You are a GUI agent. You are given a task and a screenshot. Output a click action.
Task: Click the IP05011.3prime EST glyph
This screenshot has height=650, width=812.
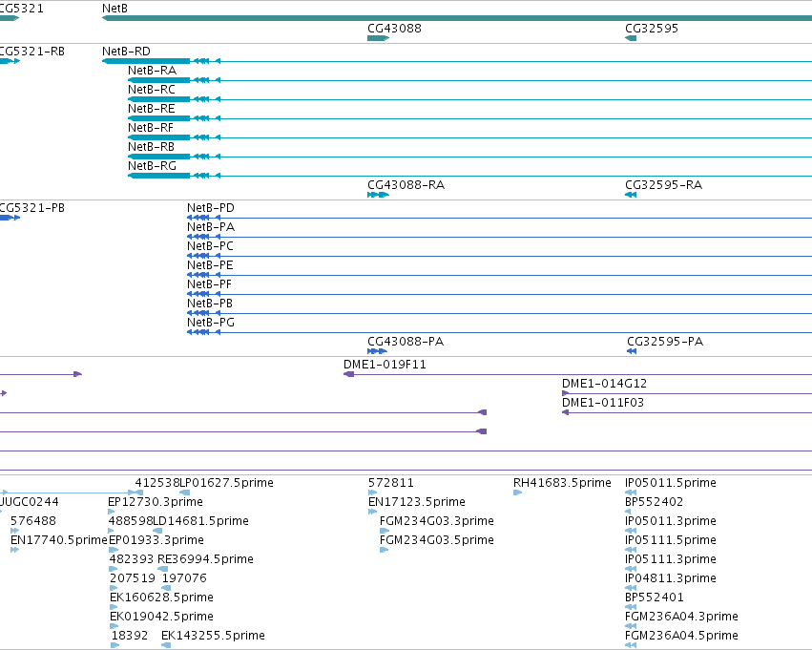(x=631, y=531)
